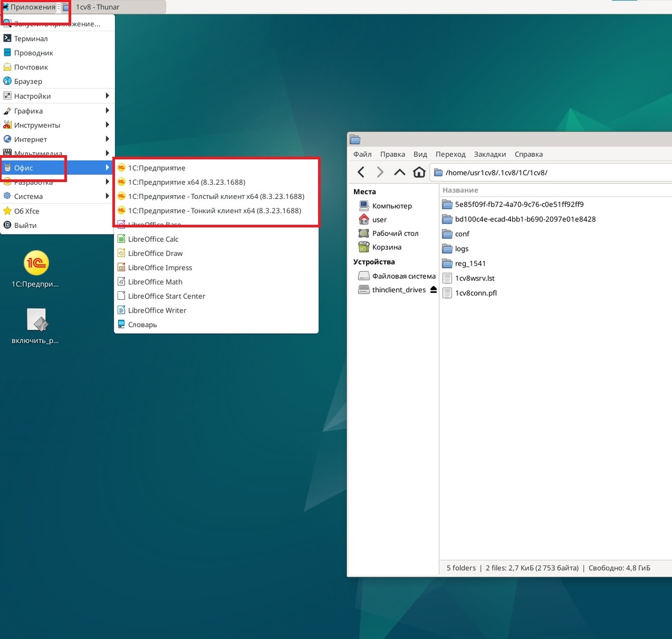This screenshot has width=672, height=639.
Task: Launch 1С:Предприятие from the Офис submenu
Action: [x=216, y=167]
